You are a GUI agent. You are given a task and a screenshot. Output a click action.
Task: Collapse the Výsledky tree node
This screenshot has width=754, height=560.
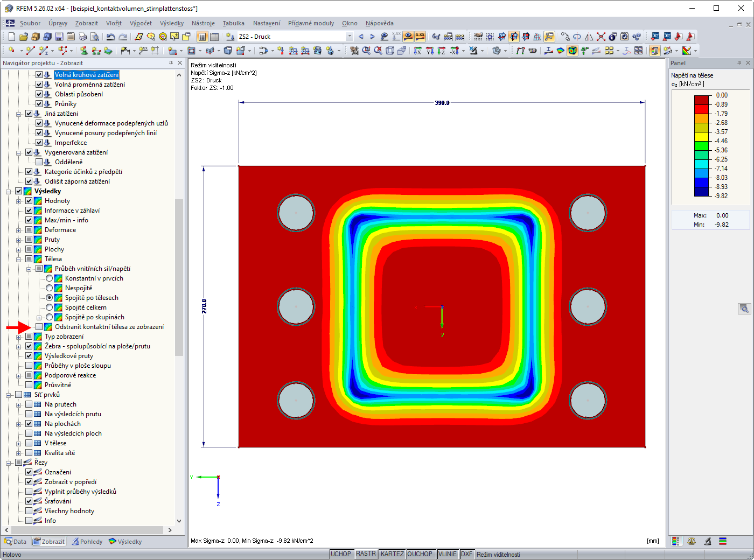pyautogui.click(x=9, y=191)
